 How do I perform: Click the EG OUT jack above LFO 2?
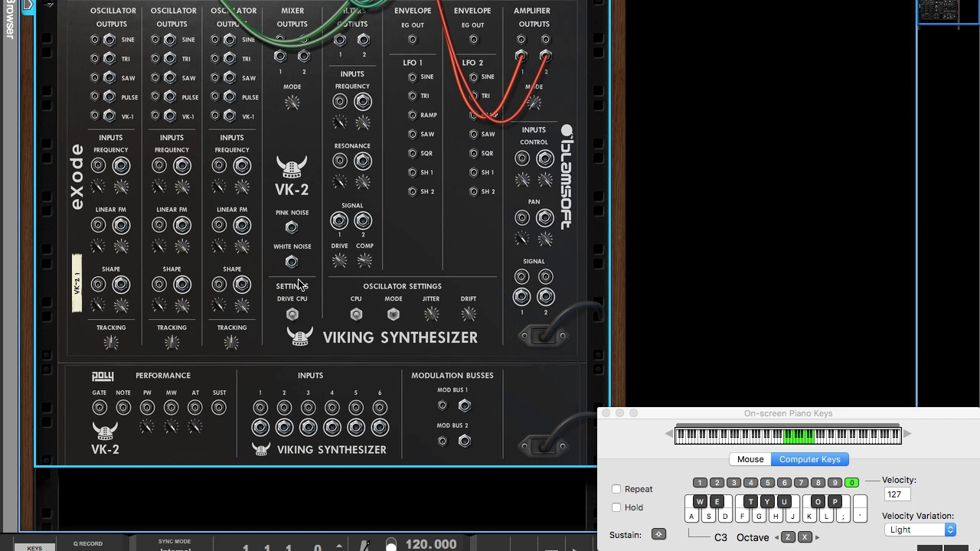pos(473,40)
